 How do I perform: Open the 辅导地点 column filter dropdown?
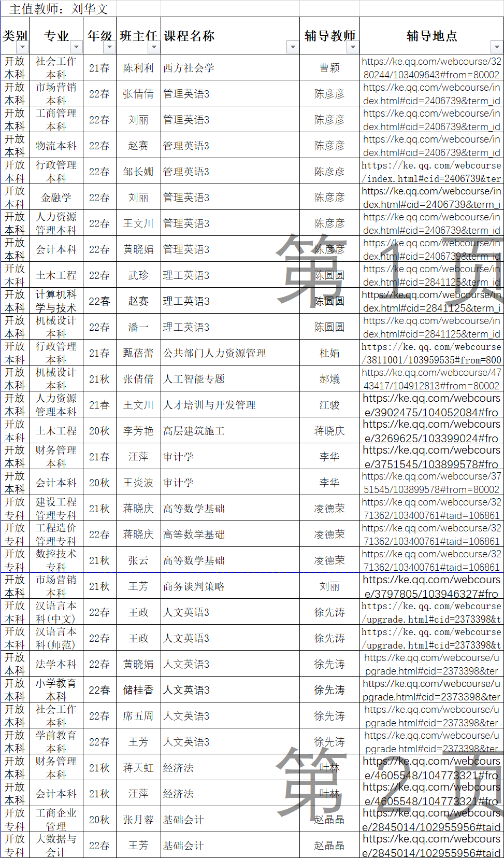(x=497, y=47)
